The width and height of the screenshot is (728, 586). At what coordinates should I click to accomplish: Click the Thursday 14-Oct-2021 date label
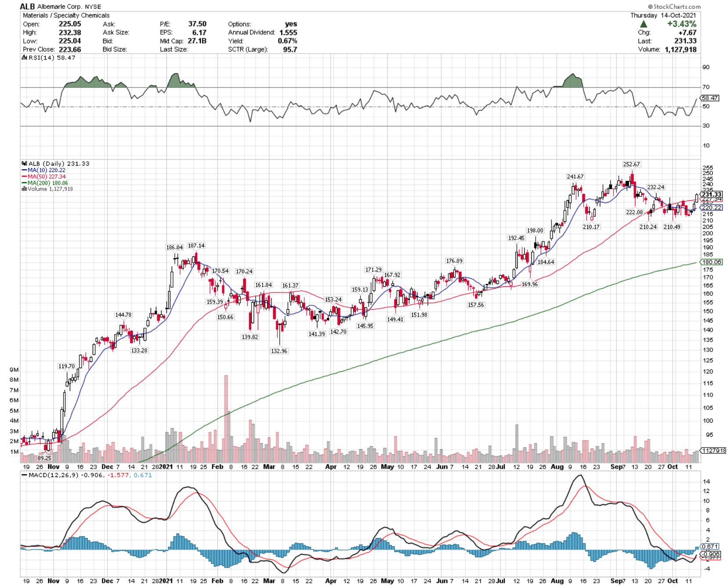click(x=663, y=15)
